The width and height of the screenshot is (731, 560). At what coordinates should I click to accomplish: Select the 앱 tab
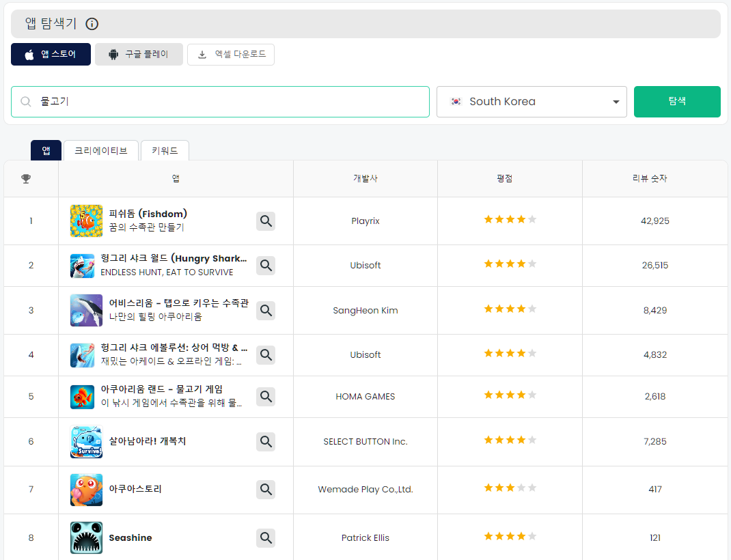[46, 150]
